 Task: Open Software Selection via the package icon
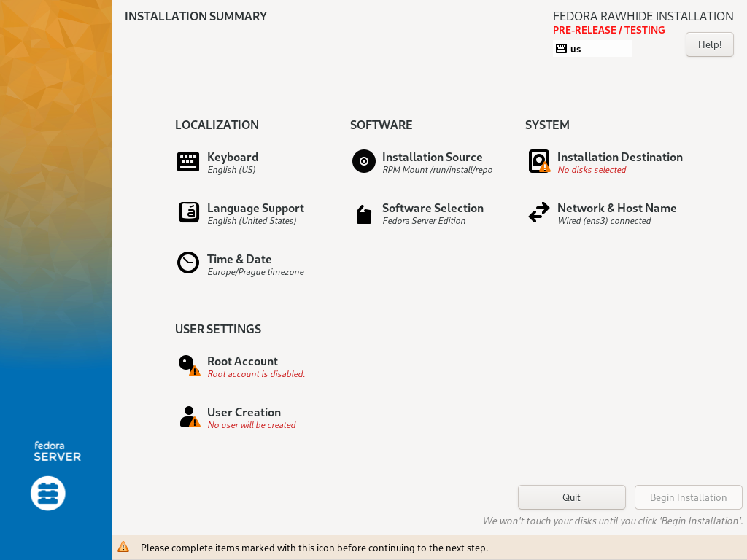(363, 214)
